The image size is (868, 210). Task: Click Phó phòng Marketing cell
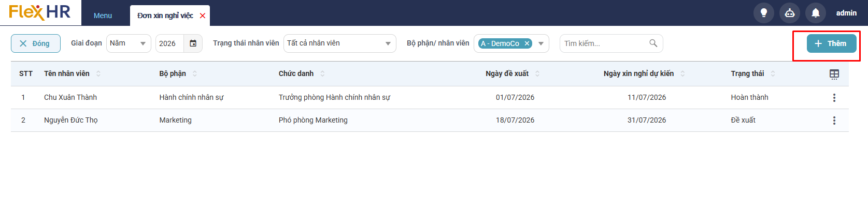pos(313,120)
